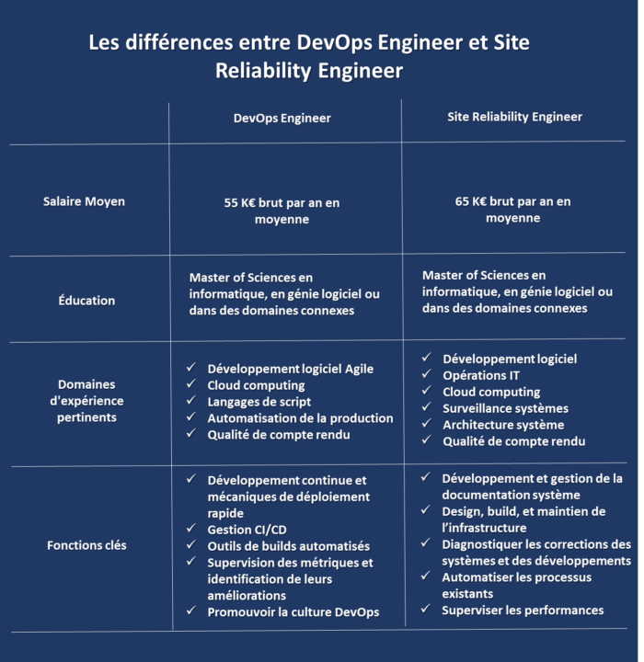This screenshot has width=644, height=662.
Task: Select the 'Surveillance systèmes' item
Action: (x=505, y=408)
